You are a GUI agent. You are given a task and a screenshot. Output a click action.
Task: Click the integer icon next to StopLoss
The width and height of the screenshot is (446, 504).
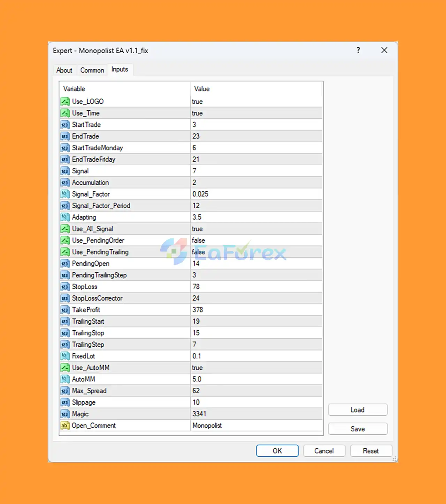point(65,286)
